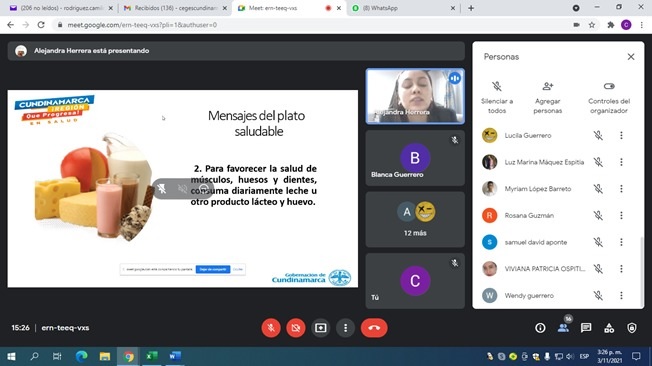Image resolution: width=652 pixels, height=366 pixels.
Task: Open more options for Rosana Guzmán
Action: pyautogui.click(x=621, y=215)
